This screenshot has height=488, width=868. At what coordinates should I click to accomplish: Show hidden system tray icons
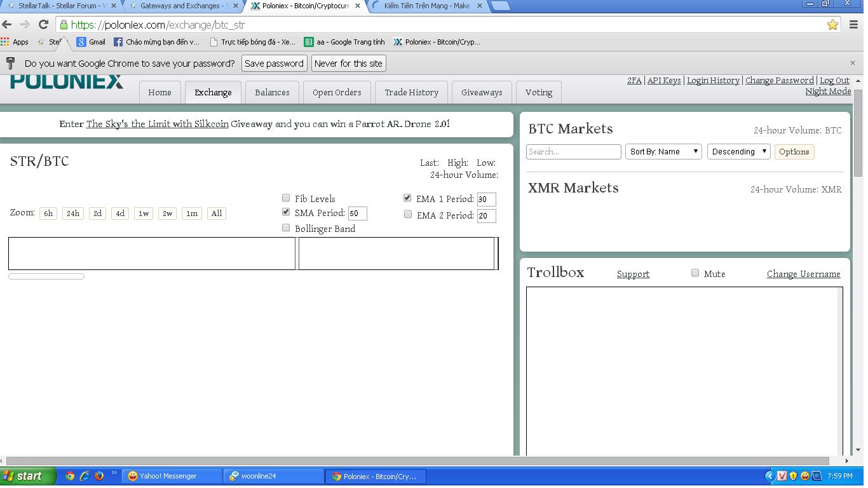tap(770, 476)
